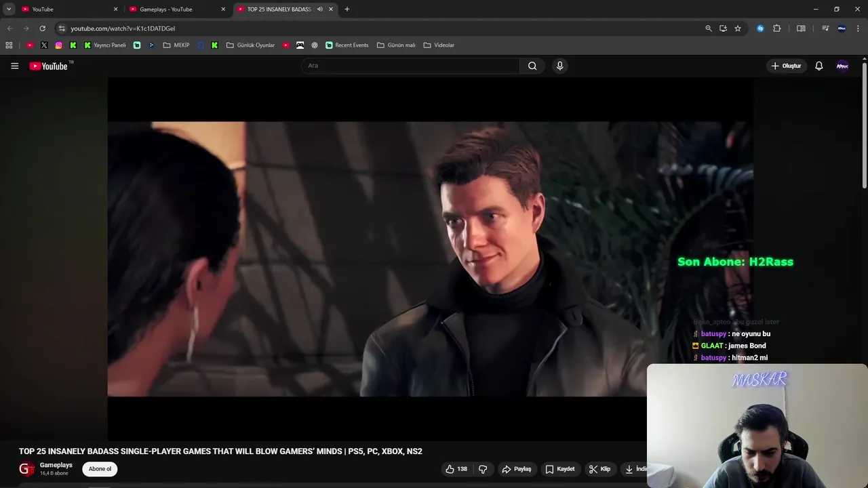868x488 pixels.
Task: Dislike the video with thumbs down
Action: click(483, 469)
